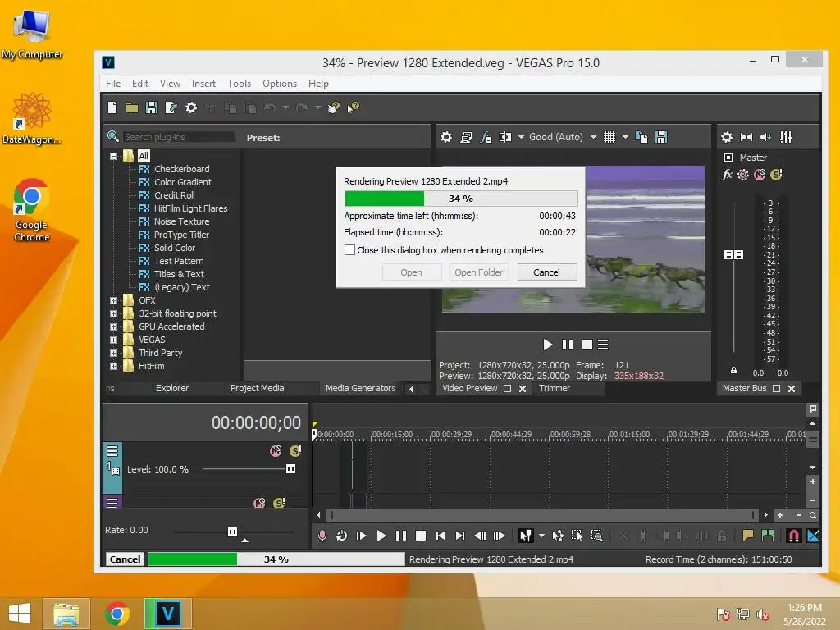Toggle the Master fader lock icon
Screen dimensions: 840x630
point(734,370)
